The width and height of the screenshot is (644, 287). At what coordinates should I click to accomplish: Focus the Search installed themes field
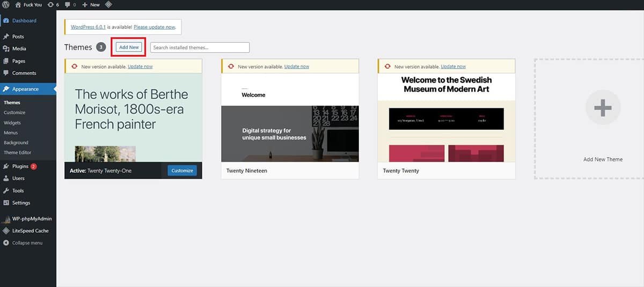200,48
